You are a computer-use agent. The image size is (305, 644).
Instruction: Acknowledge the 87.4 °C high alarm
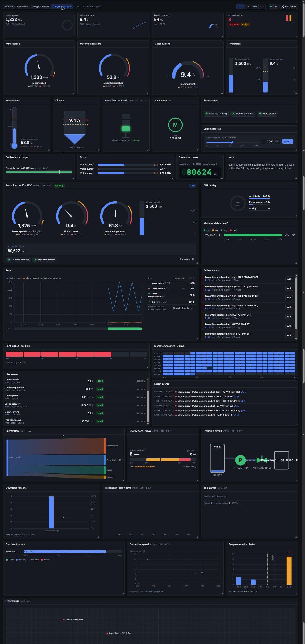[x=289, y=335]
